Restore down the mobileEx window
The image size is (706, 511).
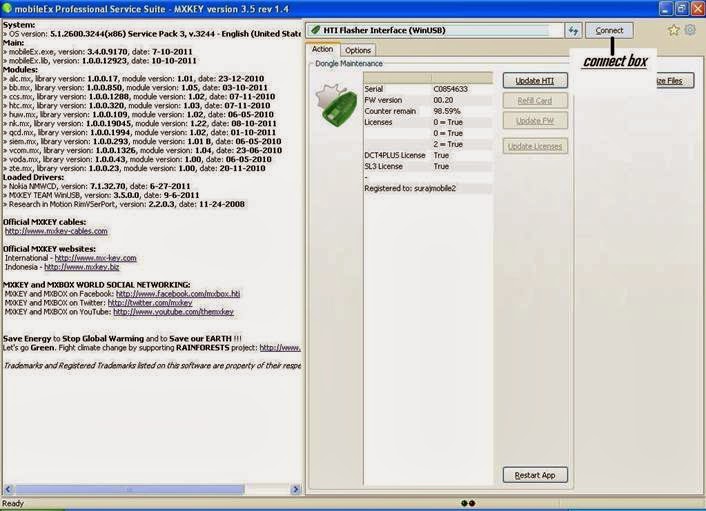pos(681,8)
